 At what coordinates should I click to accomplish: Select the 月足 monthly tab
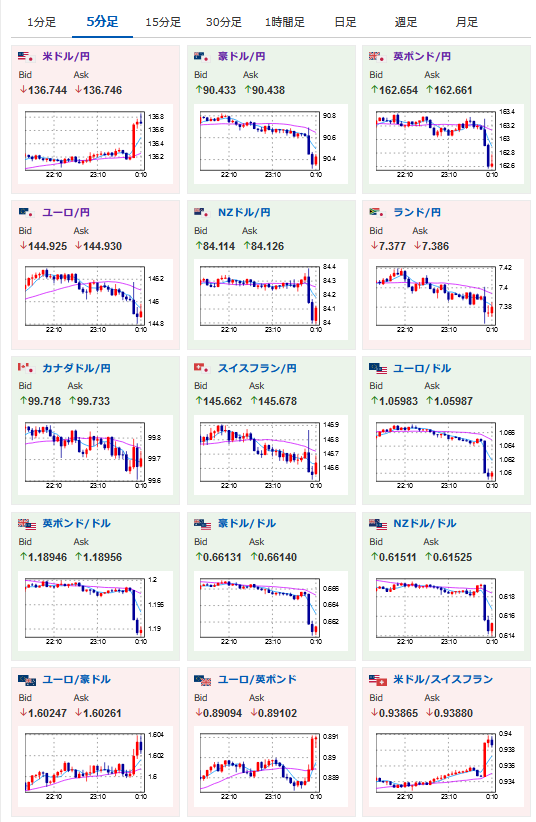click(x=467, y=22)
